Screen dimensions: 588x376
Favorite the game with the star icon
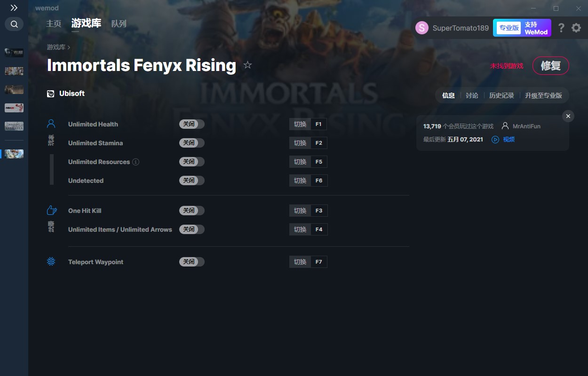(247, 65)
